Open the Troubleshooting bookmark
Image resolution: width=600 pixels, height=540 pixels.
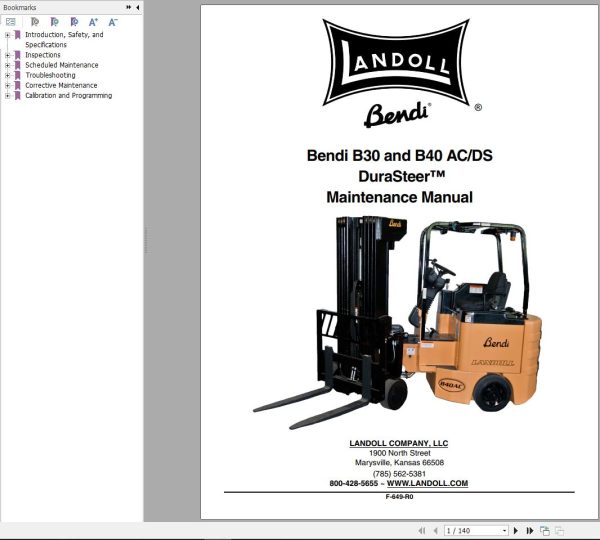pos(50,75)
